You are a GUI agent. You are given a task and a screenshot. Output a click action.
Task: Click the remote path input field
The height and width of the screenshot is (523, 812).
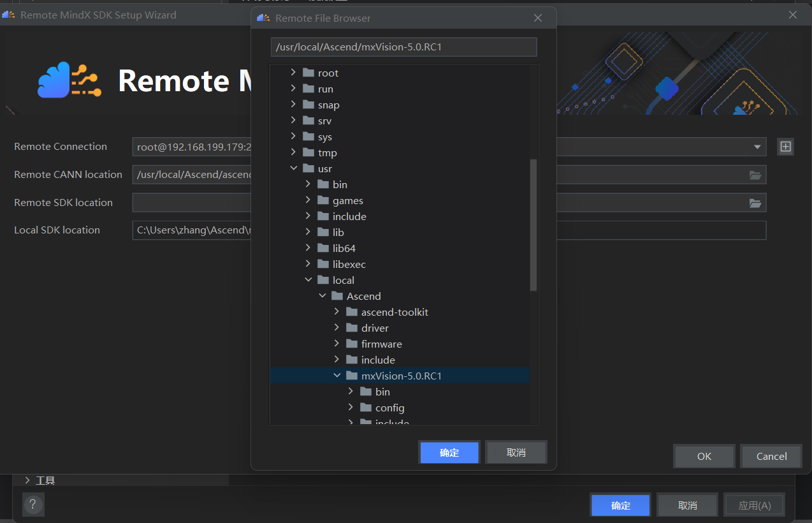pyautogui.click(x=404, y=47)
